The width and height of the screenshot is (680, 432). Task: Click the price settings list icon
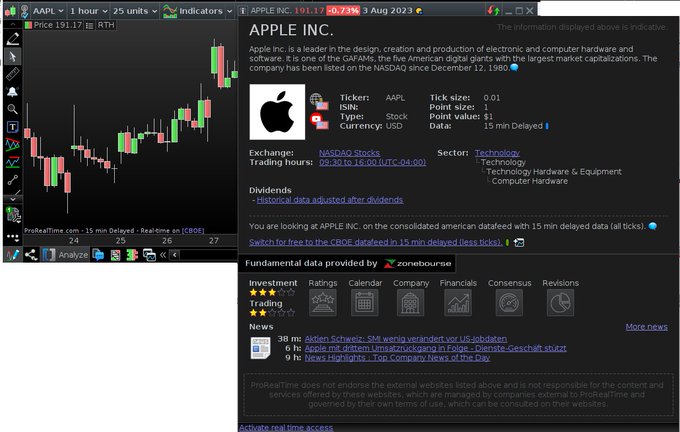89,25
